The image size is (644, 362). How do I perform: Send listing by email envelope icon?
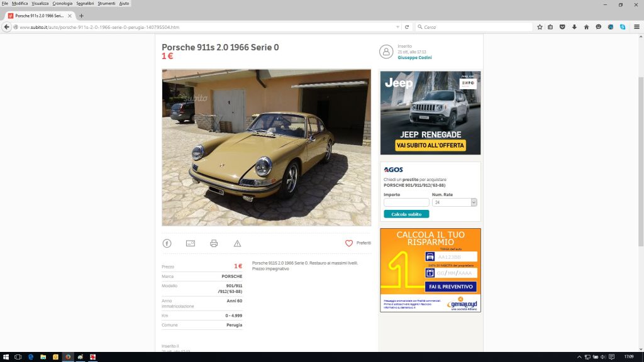191,243
